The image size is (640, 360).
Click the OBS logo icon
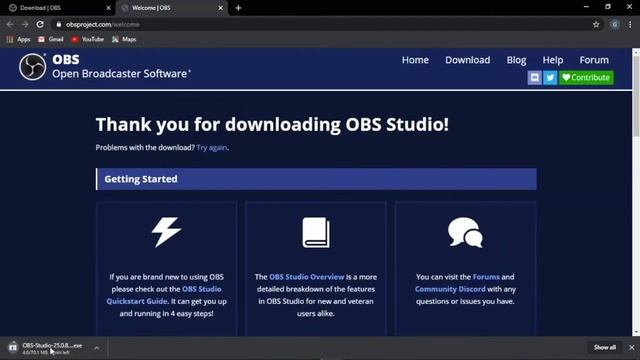point(32,67)
